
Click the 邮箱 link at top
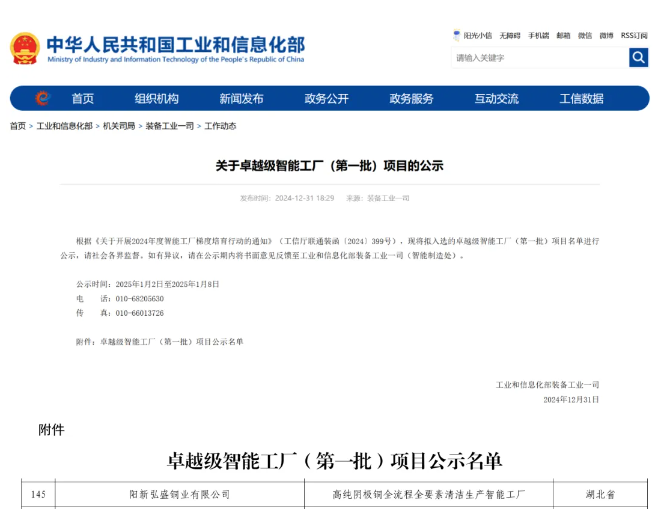(x=564, y=35)
